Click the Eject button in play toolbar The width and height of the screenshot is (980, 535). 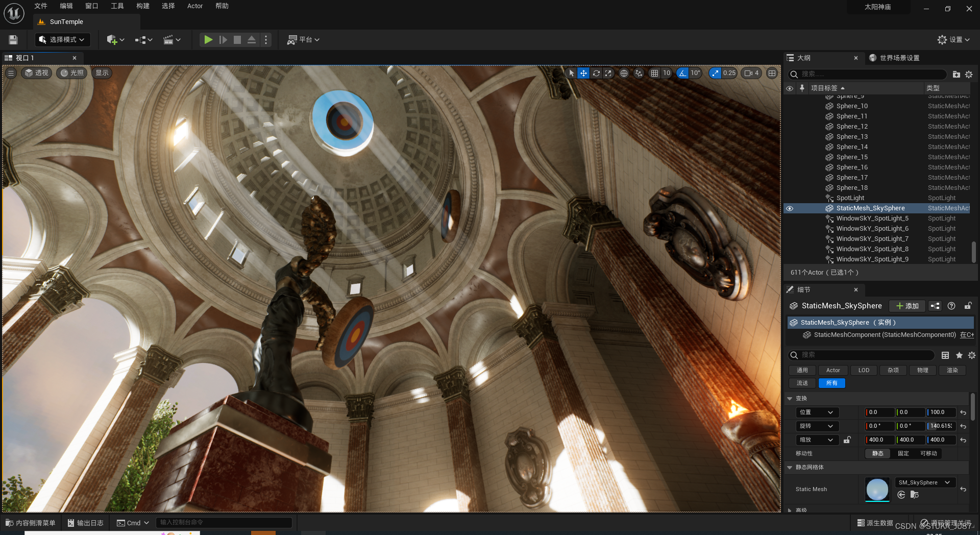tap(252, 40)
